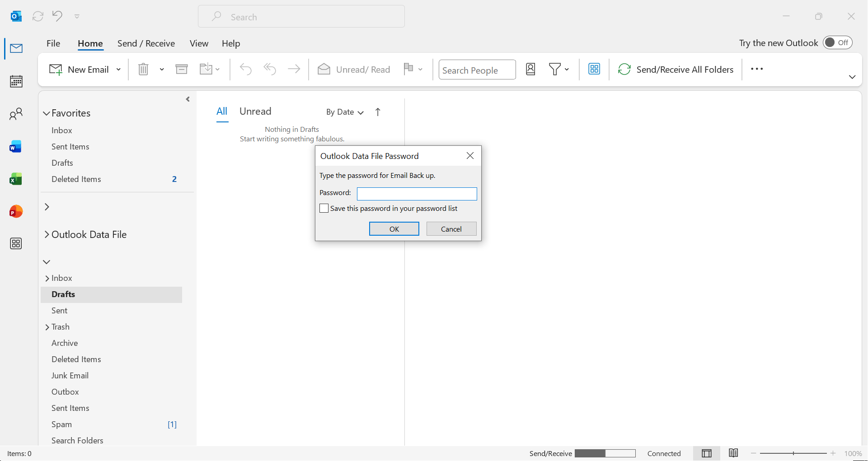Launch PowerPoint from the sidebar
This screenshot has width=868, height=461.
[16, 211]
